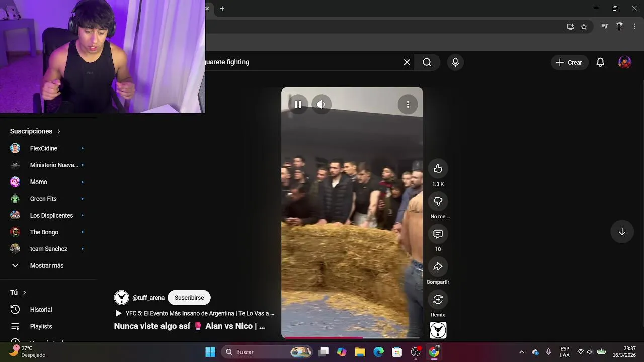Open the Short's three-dot options menu
644x362 pixels.
click(x=408, y=104)
